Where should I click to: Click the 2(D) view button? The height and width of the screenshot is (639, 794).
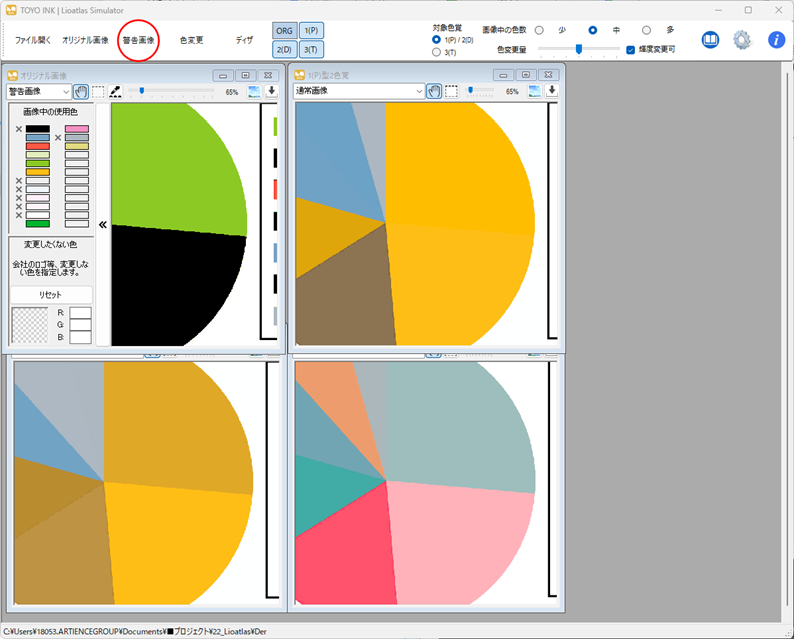[284, 49]
